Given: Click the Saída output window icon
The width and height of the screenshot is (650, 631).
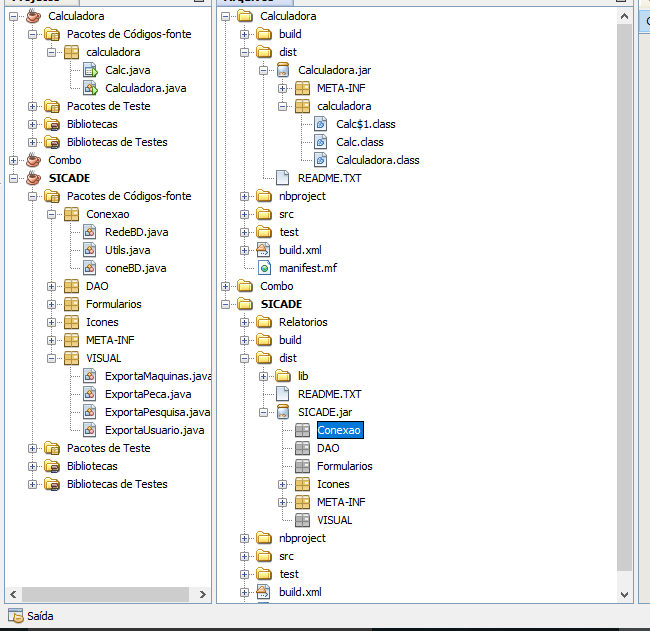Looking at the screenshot, I should (x=16, y=616).
